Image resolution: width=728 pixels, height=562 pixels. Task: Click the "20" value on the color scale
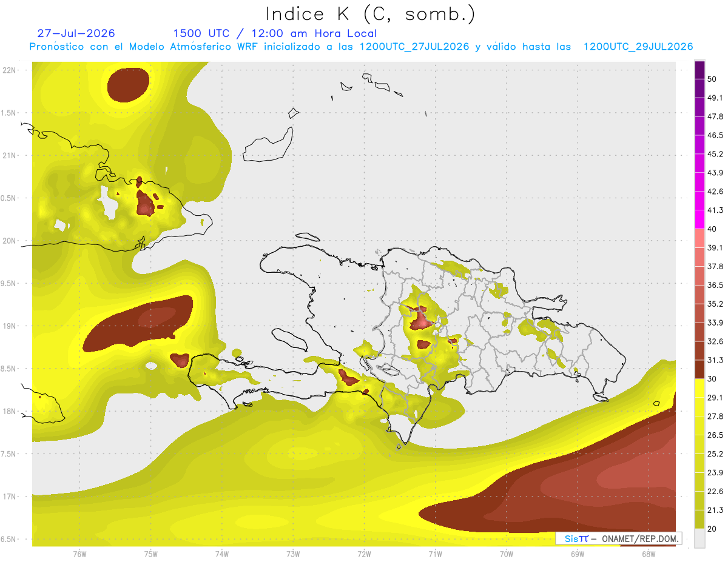pyautogui.click(x=713, y=529)
